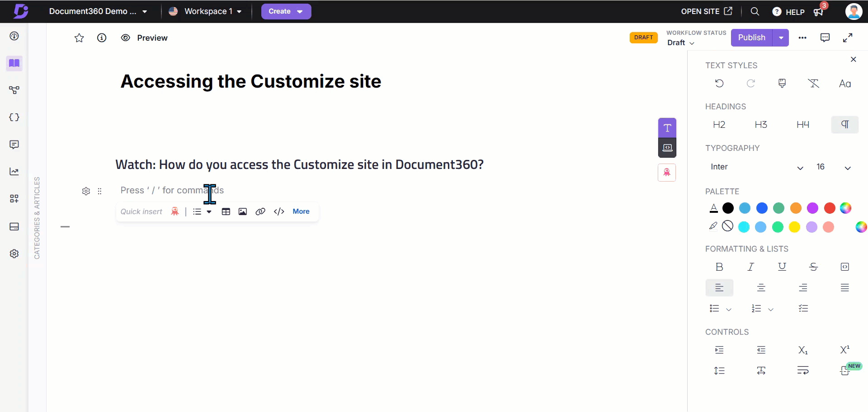The image size is (868, 412).
Task: Click the Insert link icon in quick insert bar
Action: (x=260, y=211)
